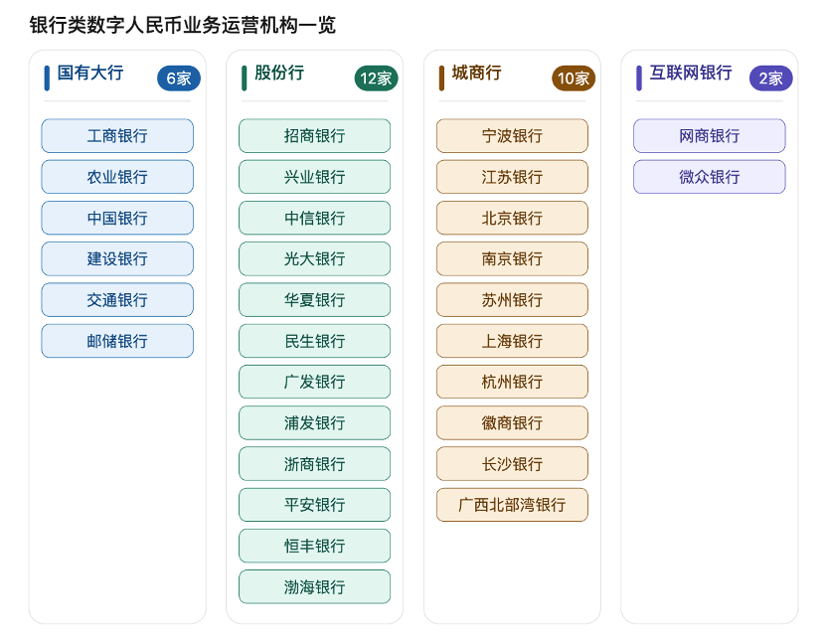Select the 江苏银行 entry
The height and width of the screenshot is (644, 825).
(512, 177)
